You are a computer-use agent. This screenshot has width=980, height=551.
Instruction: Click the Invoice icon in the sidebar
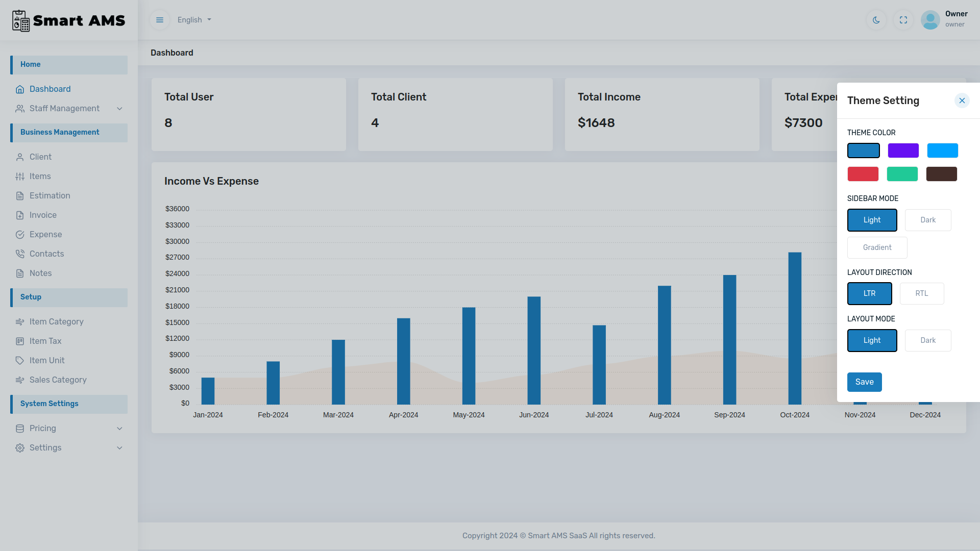coord(20,215)
